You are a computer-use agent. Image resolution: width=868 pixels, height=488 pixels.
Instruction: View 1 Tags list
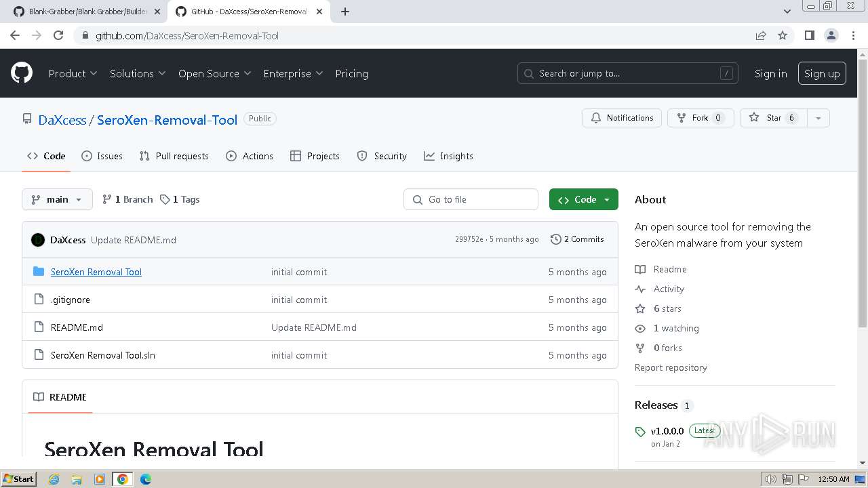point(180,199)
